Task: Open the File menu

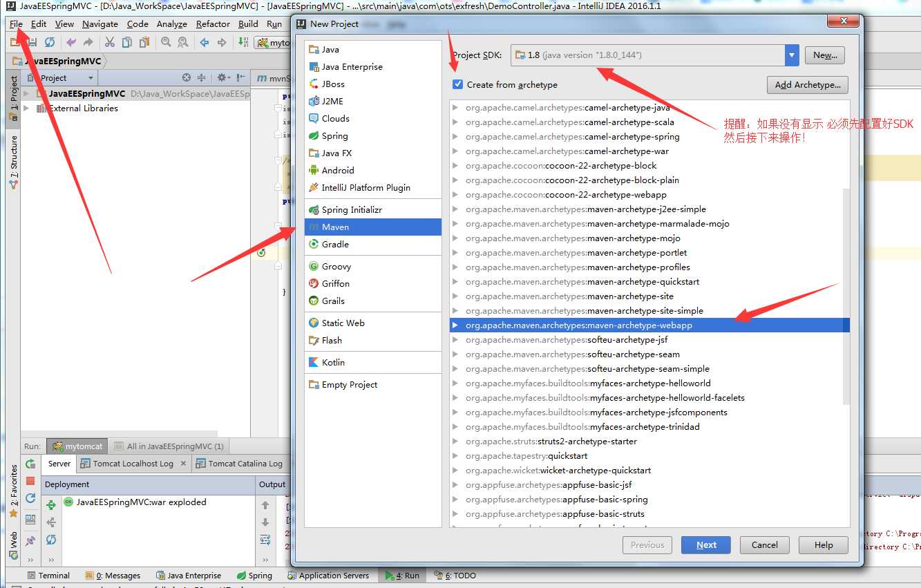Action: [16, 23]
